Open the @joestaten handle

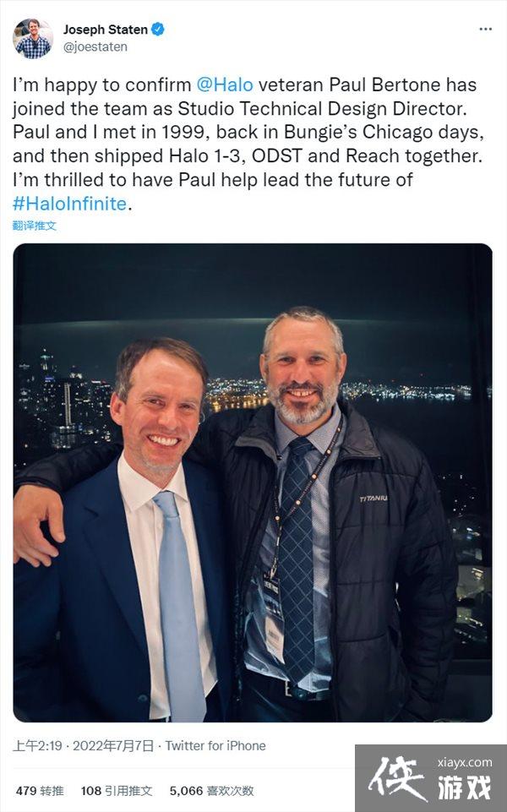(x=95, y=47)
